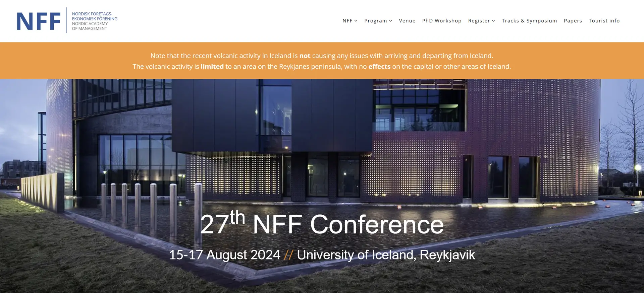Click the volcanic activity notice's first line

pos(322,56)
